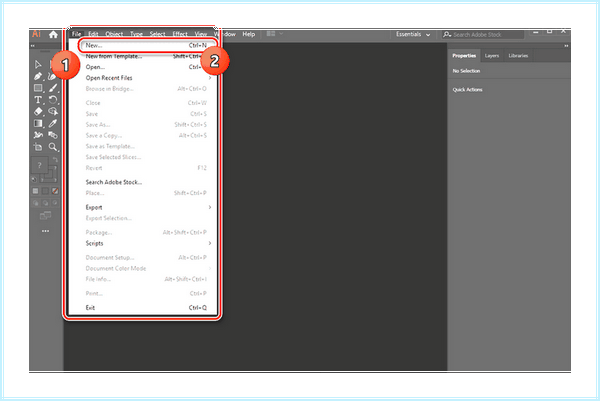The width and height of the screenshot is (600, 401).
Task: Open the File menu
Action: coord(77,34)
